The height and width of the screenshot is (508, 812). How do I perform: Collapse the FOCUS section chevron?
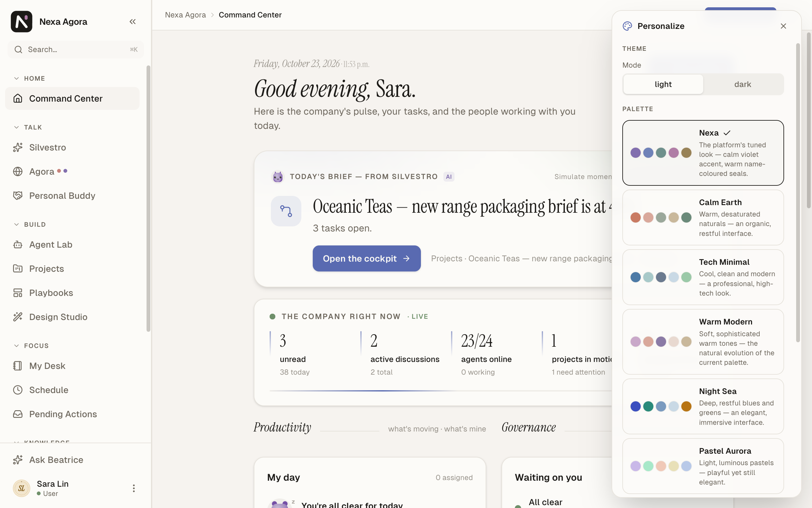coord(16,346)
